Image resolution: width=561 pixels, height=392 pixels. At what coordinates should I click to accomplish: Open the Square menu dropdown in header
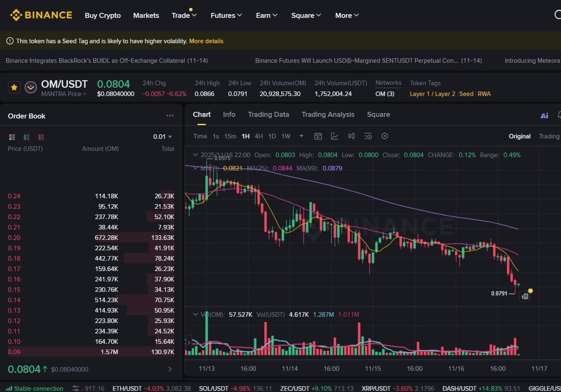pyautogui.click(x=306, y=15)
